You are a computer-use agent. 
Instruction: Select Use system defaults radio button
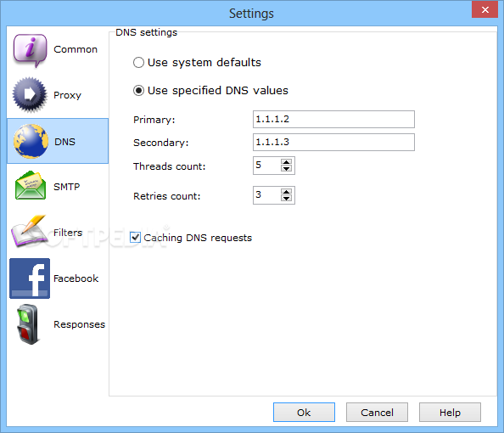(x=138, y=63)
